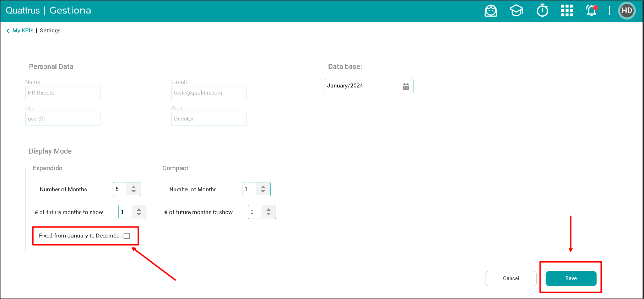Enable Fixed from January to December checkbox

(127, 236)
